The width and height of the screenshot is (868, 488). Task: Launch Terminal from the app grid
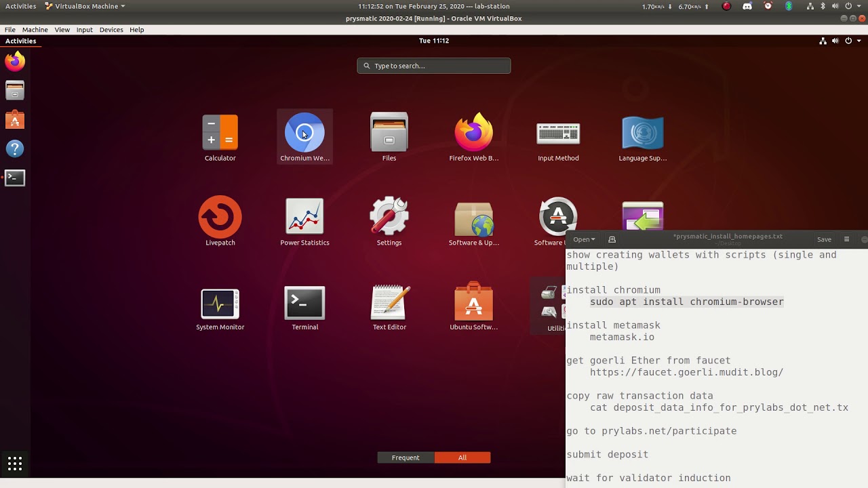point(304,306)
